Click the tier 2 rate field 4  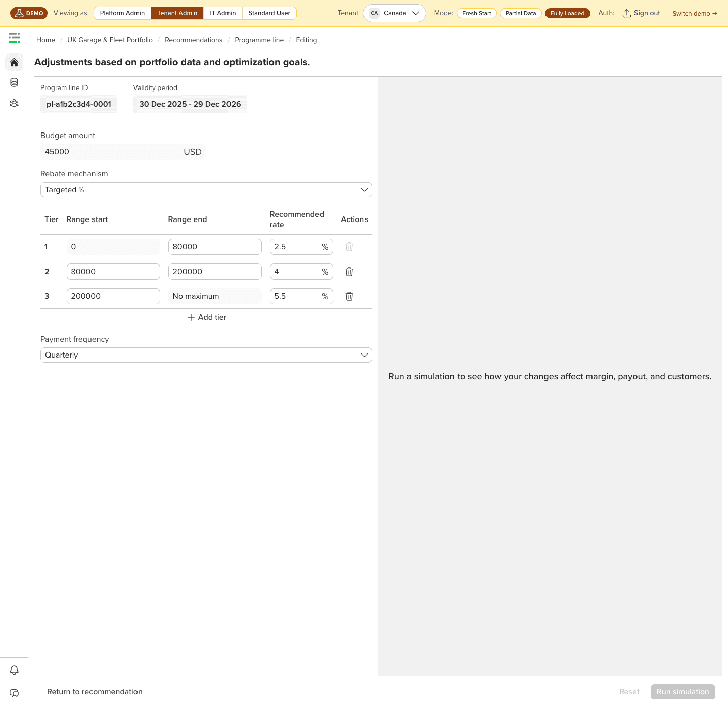301,272
